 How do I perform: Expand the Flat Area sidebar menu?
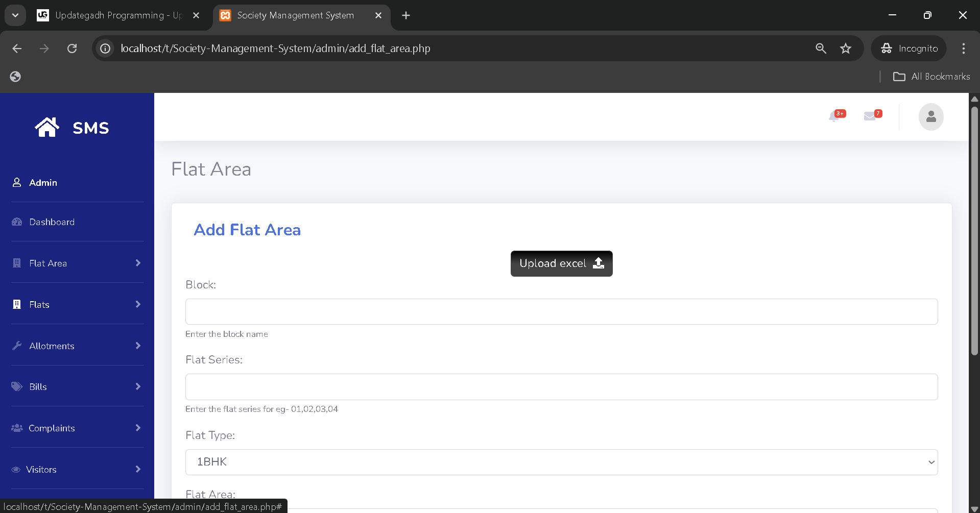(x=77, y=263)
